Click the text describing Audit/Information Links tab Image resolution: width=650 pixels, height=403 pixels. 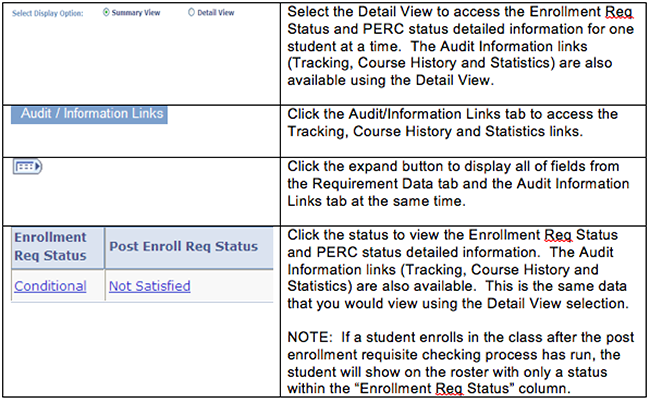pyautogui.click(x=453, y=123)
